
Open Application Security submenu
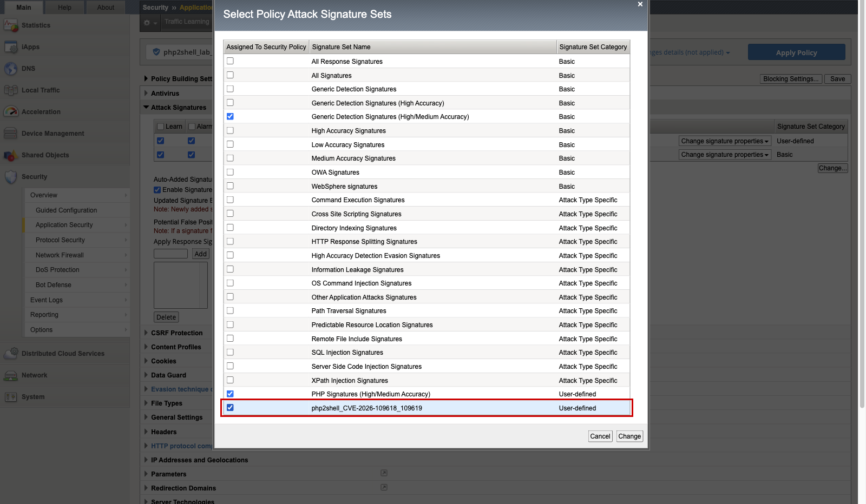tap(77, 225)
